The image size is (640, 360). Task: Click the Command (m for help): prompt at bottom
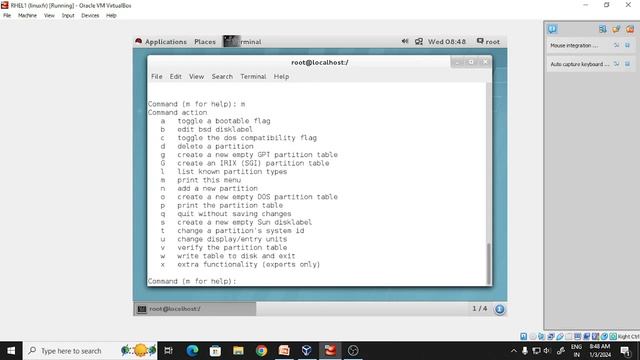click(192, 281)
